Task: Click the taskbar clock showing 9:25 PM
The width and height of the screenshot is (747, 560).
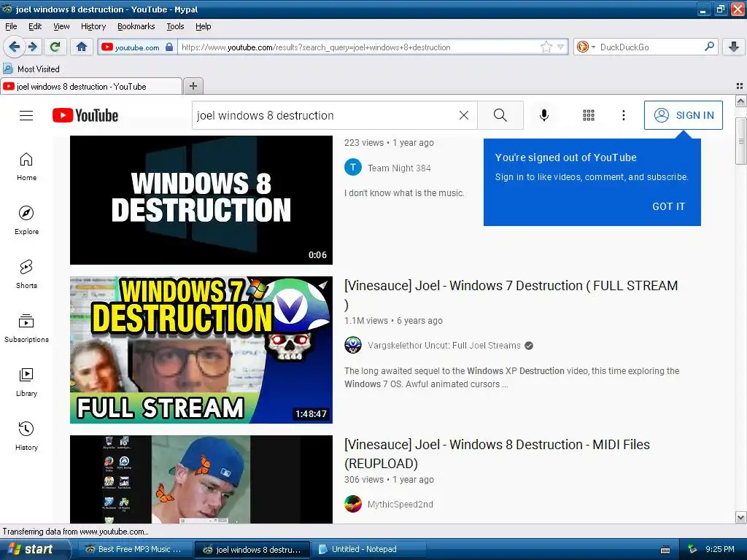Action: 719,549
